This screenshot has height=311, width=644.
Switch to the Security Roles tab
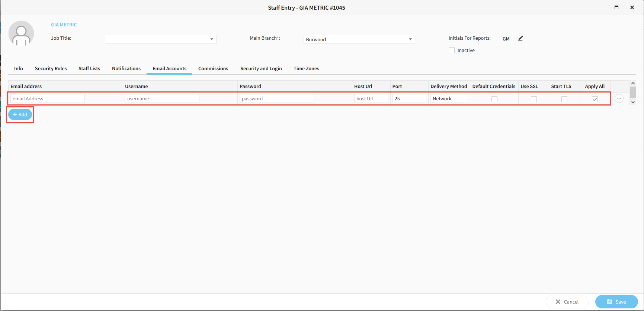click(51, 68)
